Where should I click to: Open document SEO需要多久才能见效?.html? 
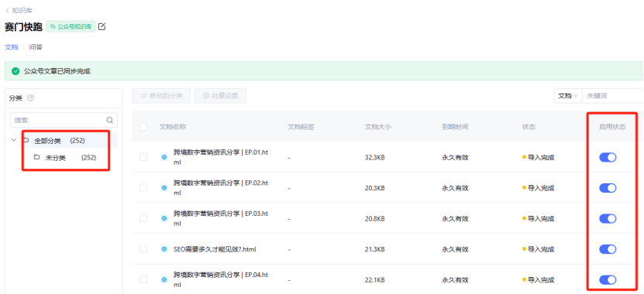[215, 249]
